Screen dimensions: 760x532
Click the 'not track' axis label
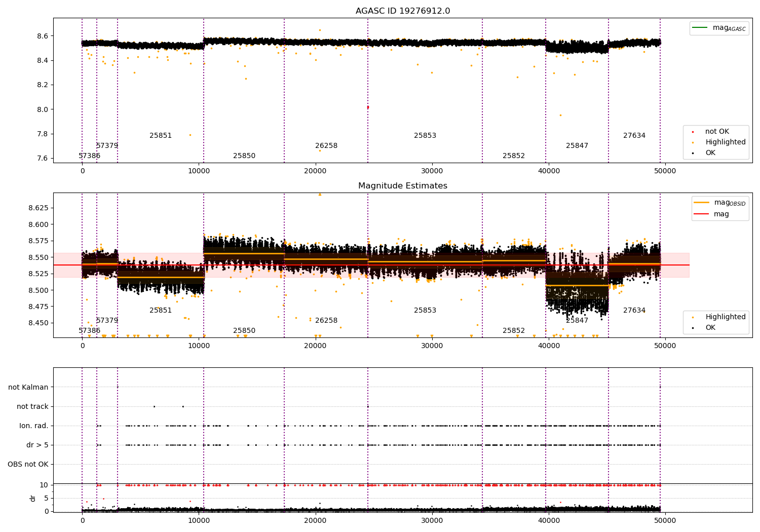[x=32, y=407]
